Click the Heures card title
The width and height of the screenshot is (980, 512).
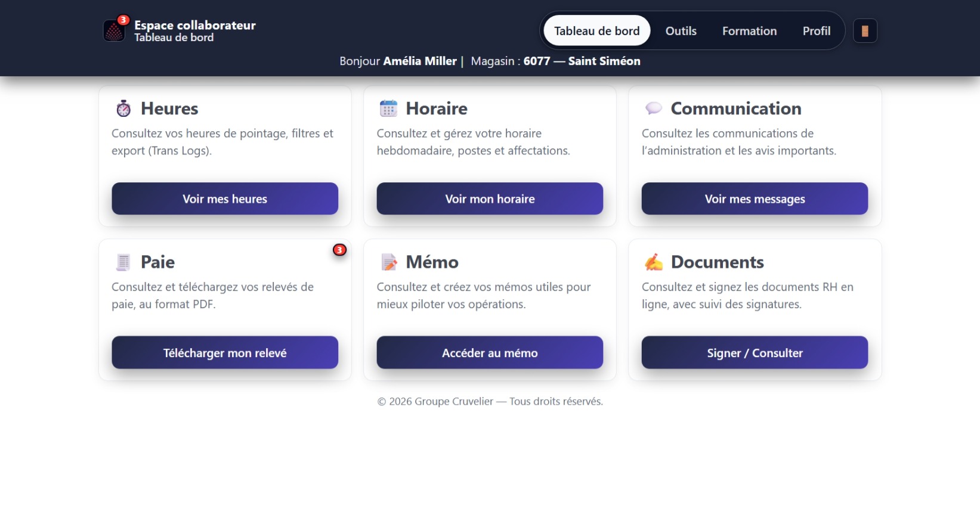pyautogui.click(x=169, y=108)
